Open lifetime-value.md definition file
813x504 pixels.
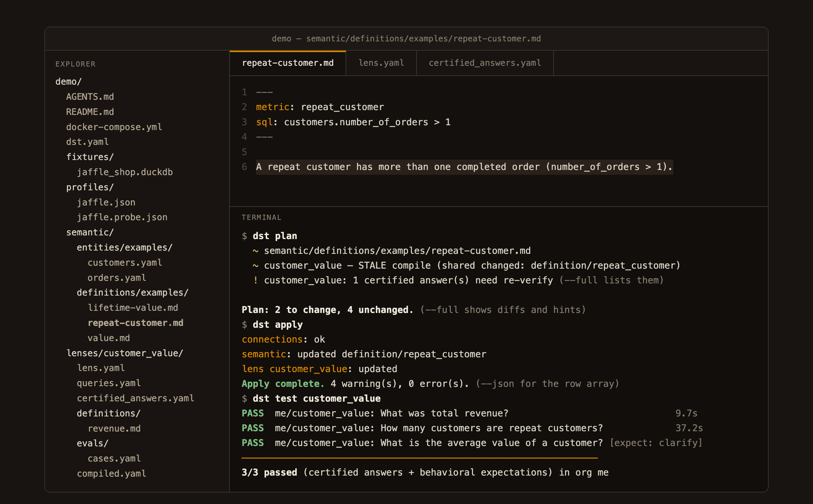pyautogui.click(x=133, y=308)
